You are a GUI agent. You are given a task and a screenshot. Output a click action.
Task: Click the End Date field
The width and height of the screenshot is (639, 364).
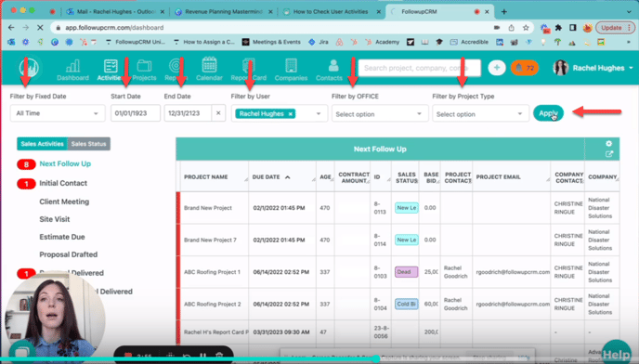point(188,113)
